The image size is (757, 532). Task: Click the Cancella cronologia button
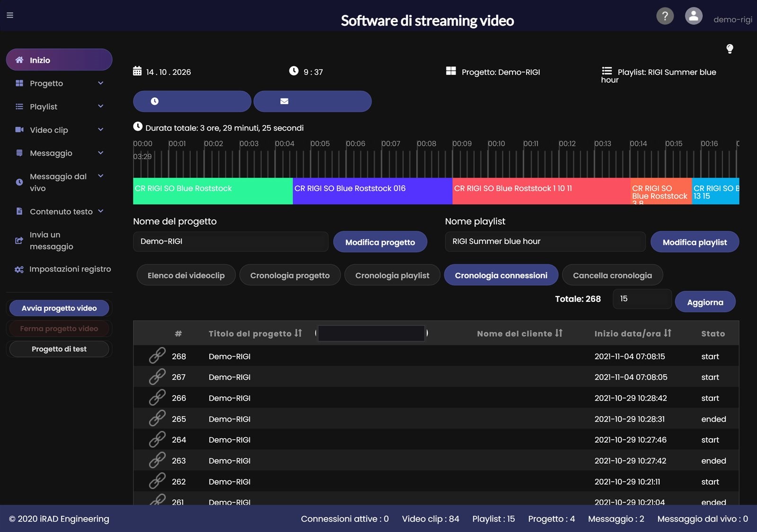[612, 275]
